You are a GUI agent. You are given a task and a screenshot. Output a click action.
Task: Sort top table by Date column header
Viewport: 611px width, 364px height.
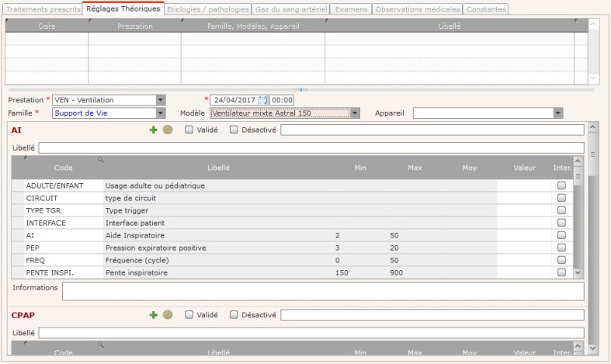pyautogui.click(x=47, y=26)
